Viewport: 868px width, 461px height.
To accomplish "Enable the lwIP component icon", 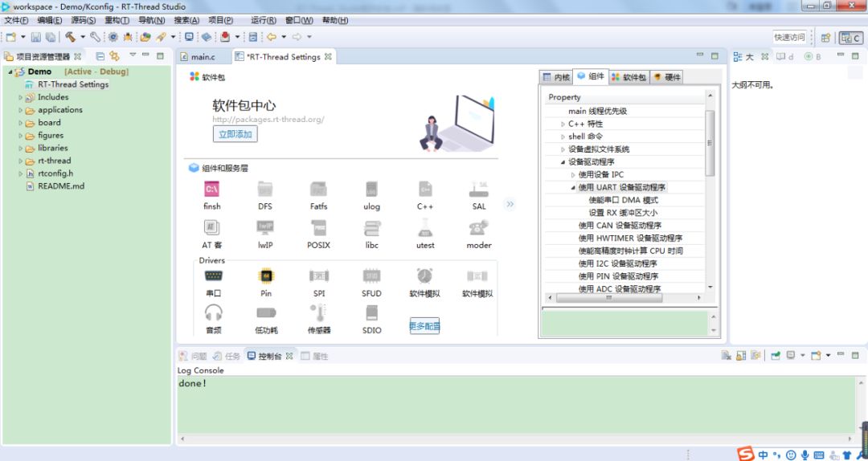I will tap(265, 227).
